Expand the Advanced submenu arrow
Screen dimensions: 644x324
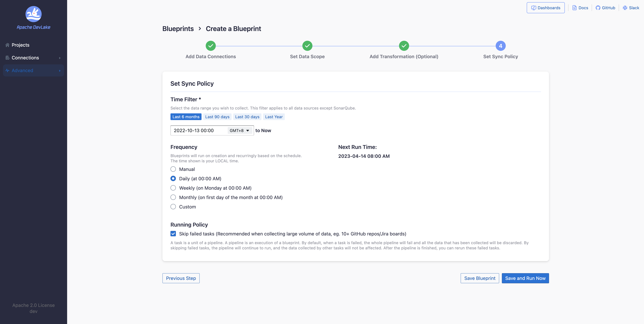[60, 70]
